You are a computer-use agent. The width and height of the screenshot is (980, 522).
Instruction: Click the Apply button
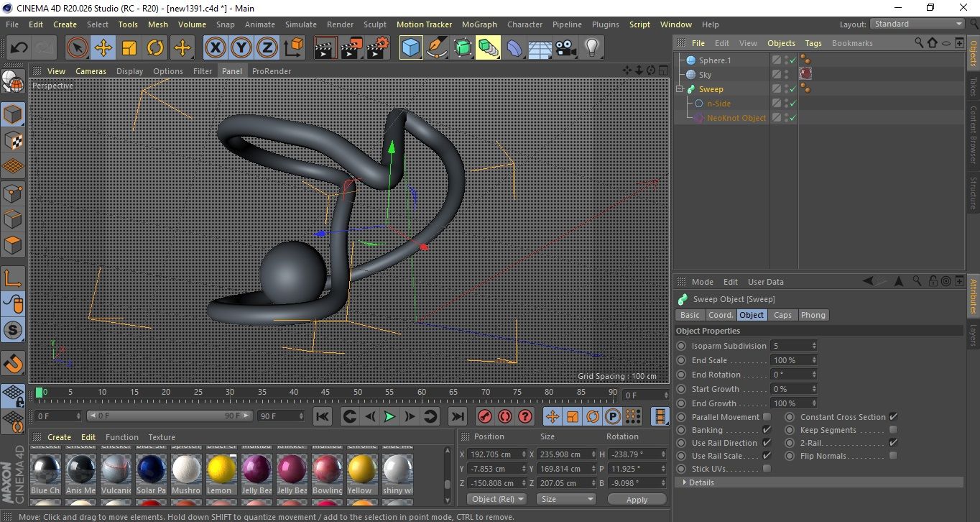(x=637, y=499)
